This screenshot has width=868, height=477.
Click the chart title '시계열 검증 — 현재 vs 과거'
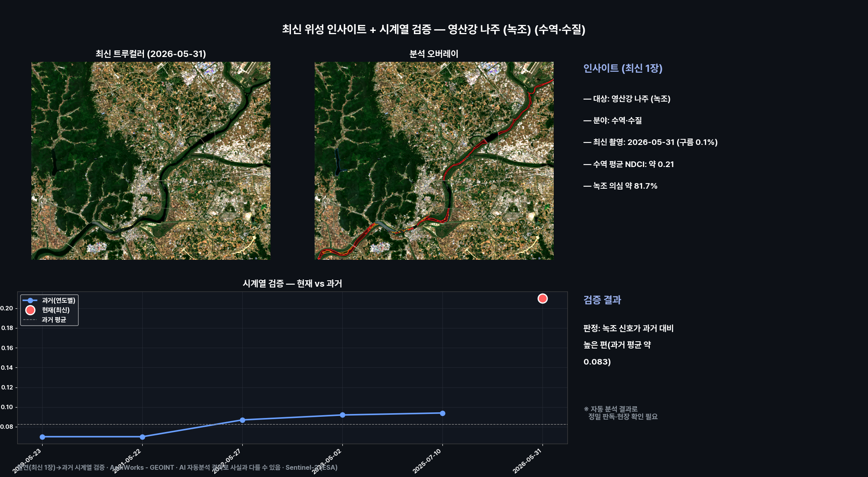[293, 283]
